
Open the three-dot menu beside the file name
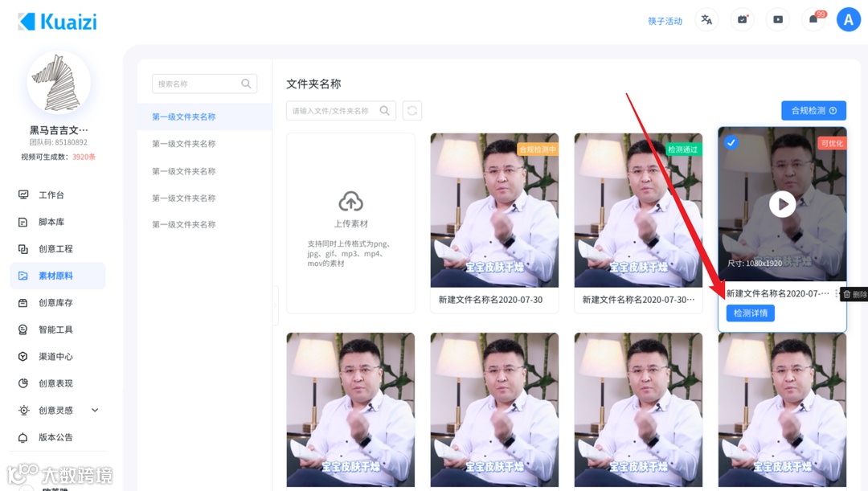click(x=834, y=294)
